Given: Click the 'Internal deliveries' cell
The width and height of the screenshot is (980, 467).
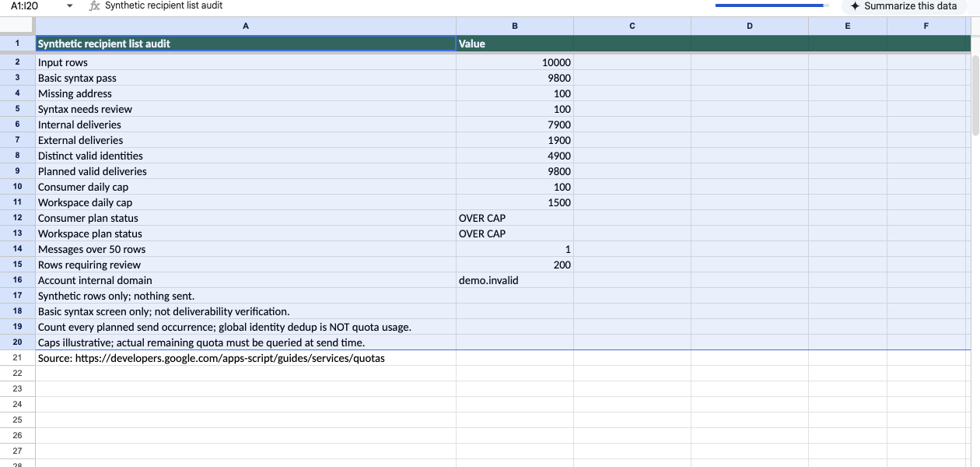Looking at the screenshot, I should point(246,125).
